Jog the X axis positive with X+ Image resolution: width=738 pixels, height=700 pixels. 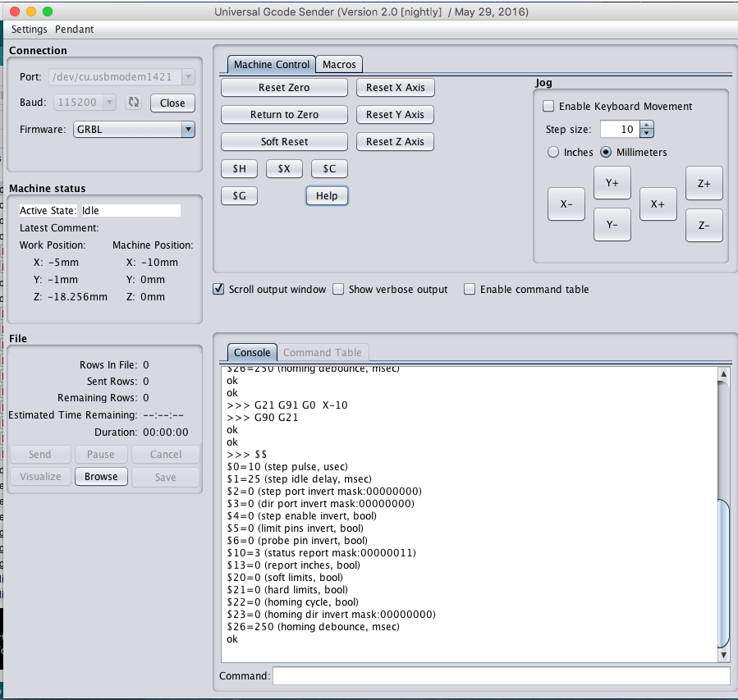[x=658, y=204]
